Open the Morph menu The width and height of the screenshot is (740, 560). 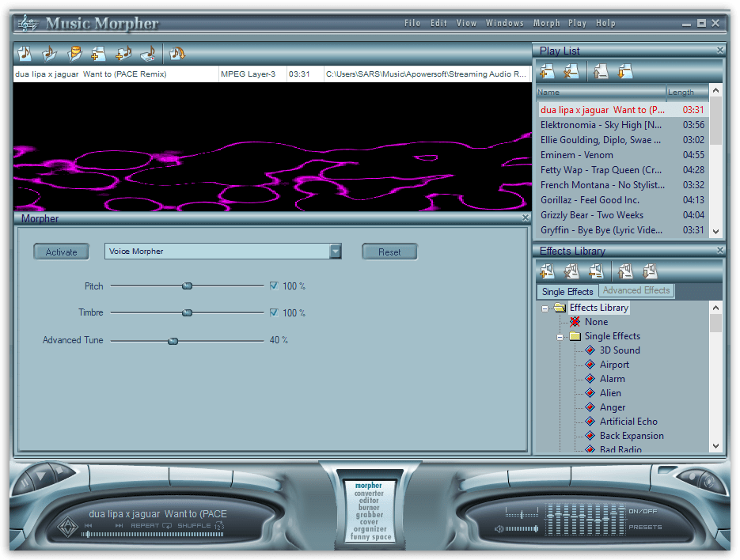coord(546,23)
